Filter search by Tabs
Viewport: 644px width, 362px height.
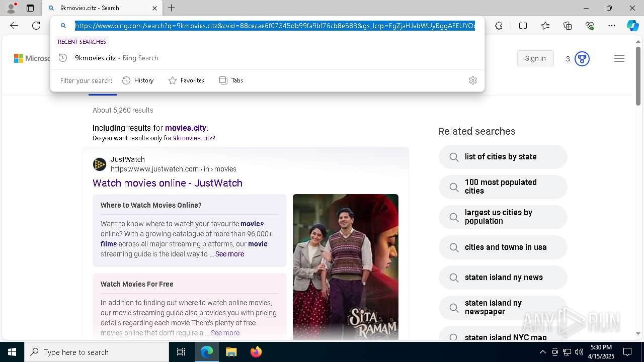pos(231,80)
